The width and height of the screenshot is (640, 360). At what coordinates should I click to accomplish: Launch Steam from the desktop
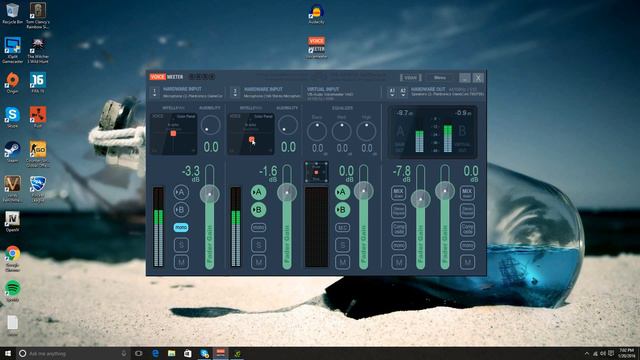coord(12,152)
